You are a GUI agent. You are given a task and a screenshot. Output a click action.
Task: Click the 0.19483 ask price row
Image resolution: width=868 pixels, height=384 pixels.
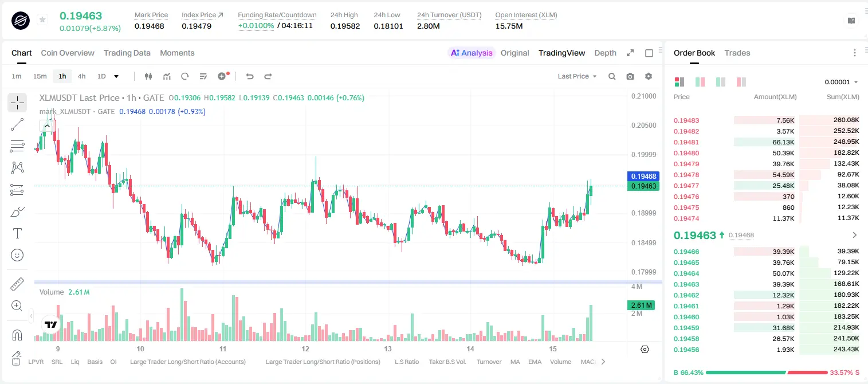(x=767, y=120)
